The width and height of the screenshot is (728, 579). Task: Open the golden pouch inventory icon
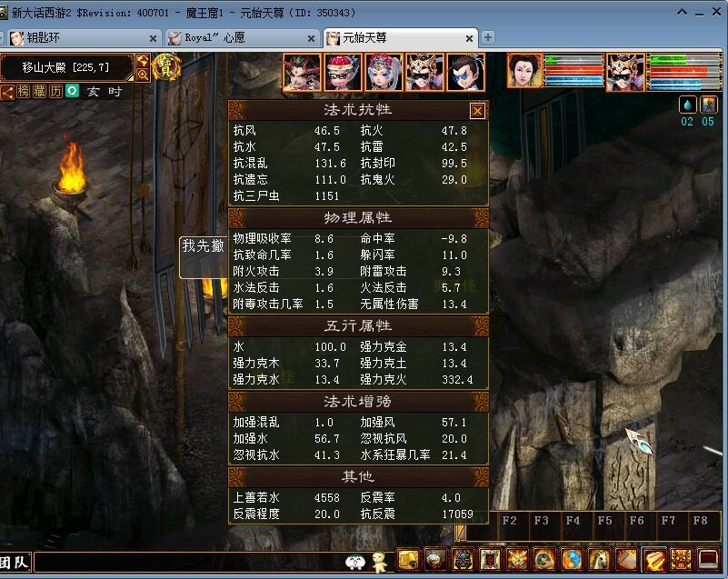point(409,560)
